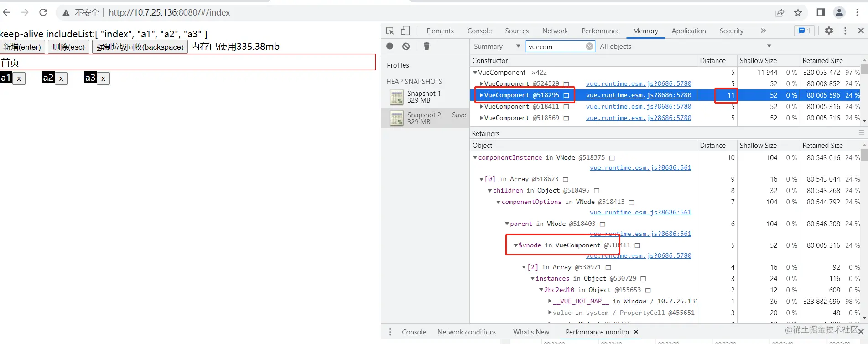868x344 pixels.
Task: Collapse the VueComponent ×422 constructor group
Action: pyautogui.click(x=475, y=73)
